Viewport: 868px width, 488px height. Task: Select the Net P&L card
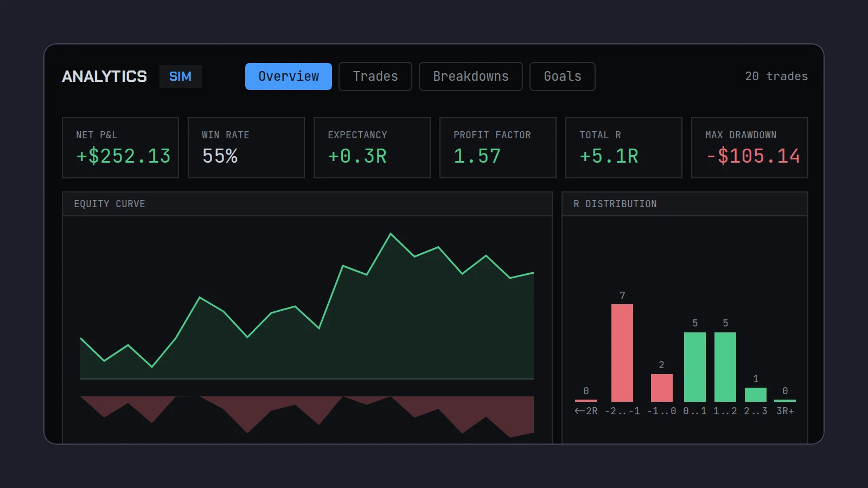tap(120, 148)
